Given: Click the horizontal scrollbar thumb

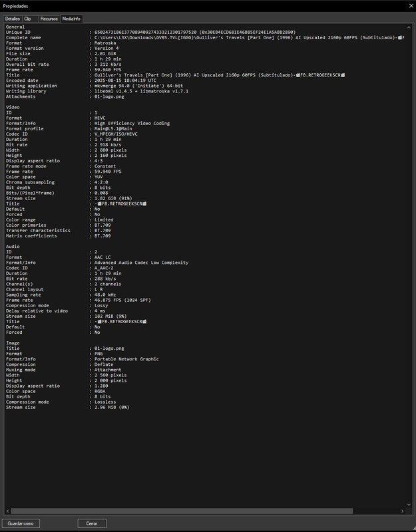Looking at the screenshot, I should coord(182,511).
